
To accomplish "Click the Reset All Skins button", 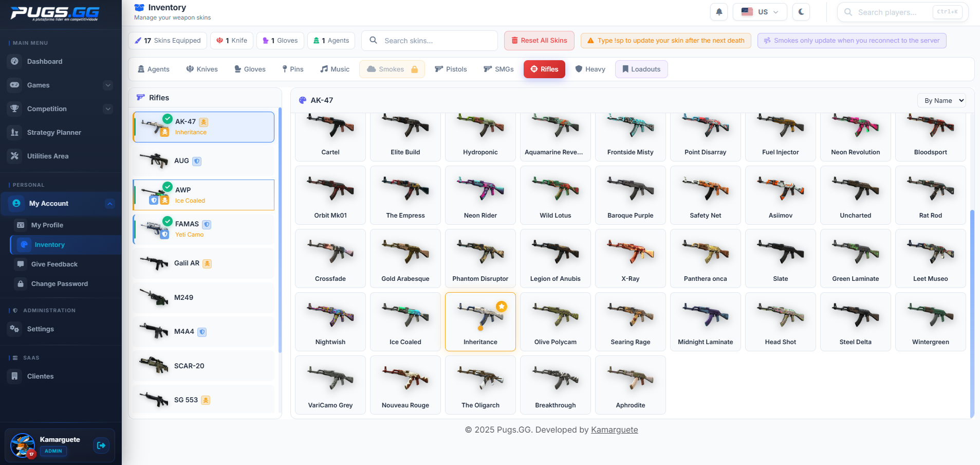I will [538, 40].
